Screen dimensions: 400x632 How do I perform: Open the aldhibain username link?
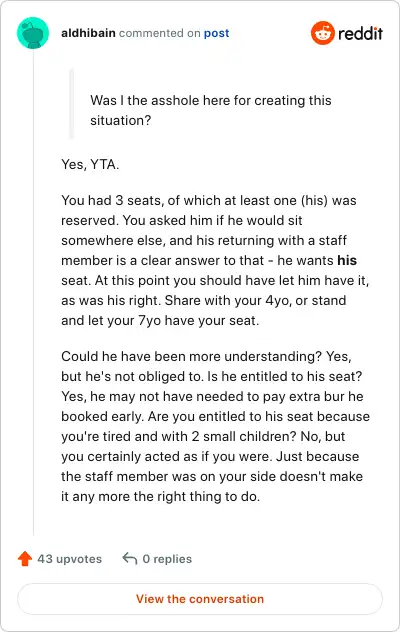tap(88, 33)
